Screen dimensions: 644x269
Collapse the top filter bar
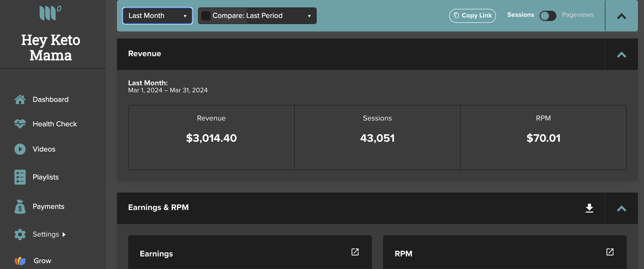tap(621, 16)
